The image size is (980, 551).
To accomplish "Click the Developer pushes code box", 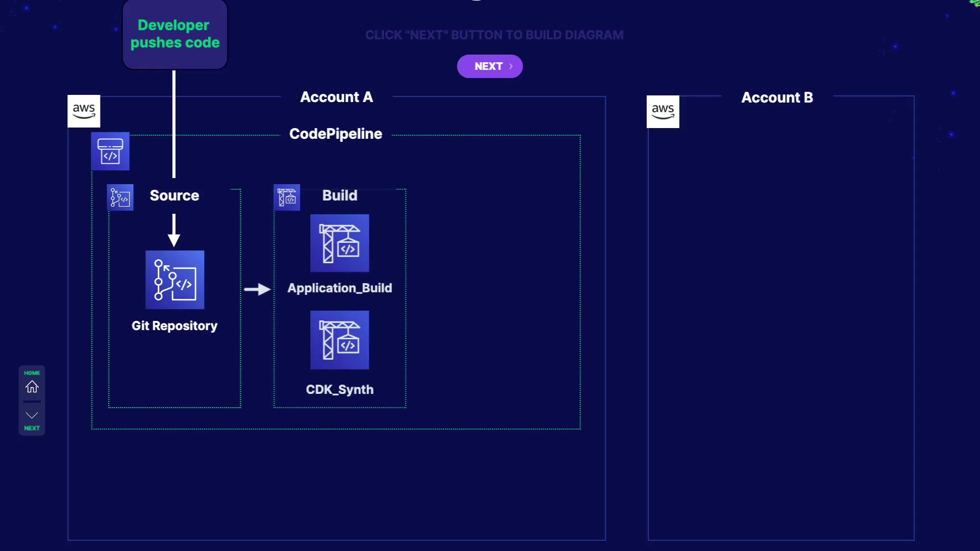I will (175, 34).
